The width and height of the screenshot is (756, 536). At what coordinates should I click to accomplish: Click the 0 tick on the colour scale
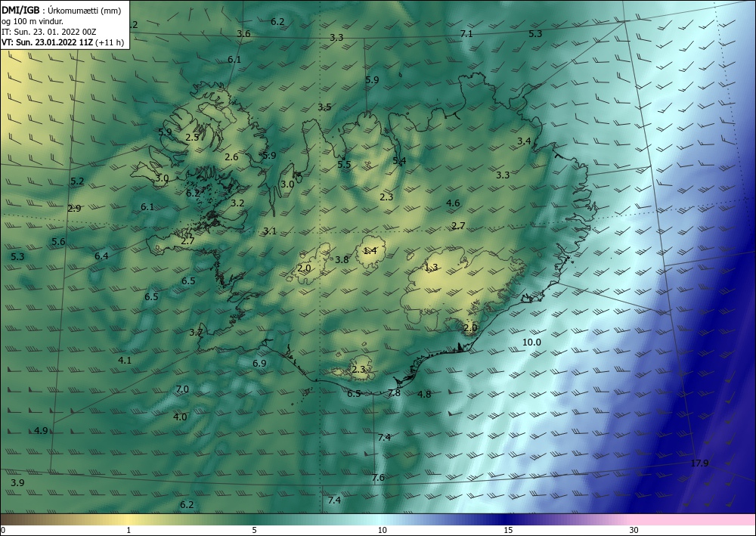pyautogui.click(x=3, y=530)
